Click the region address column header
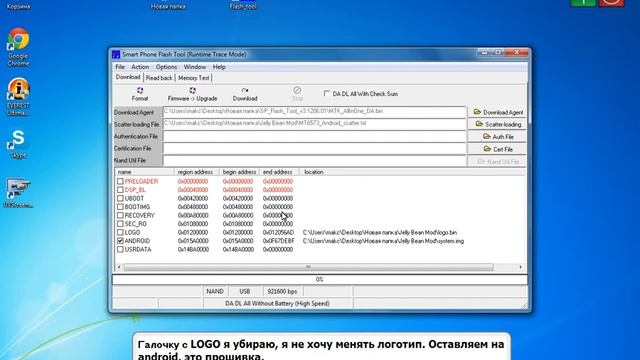Screen dimensions: 640x360 click(196, 172)
